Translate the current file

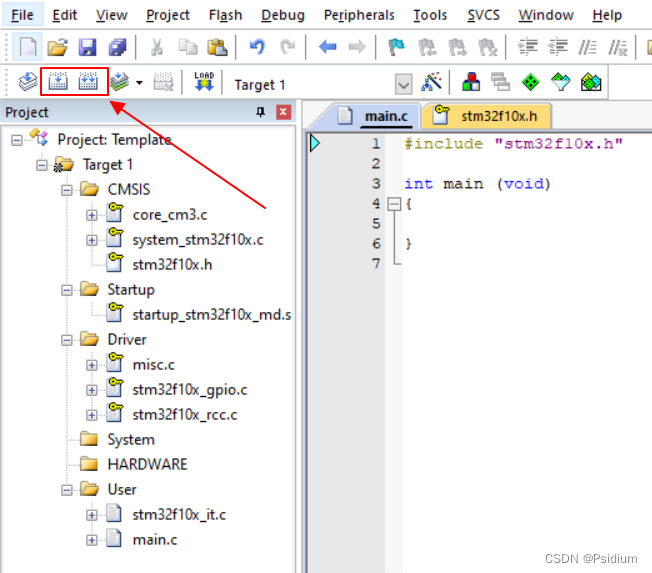click(x=28, y=82)
